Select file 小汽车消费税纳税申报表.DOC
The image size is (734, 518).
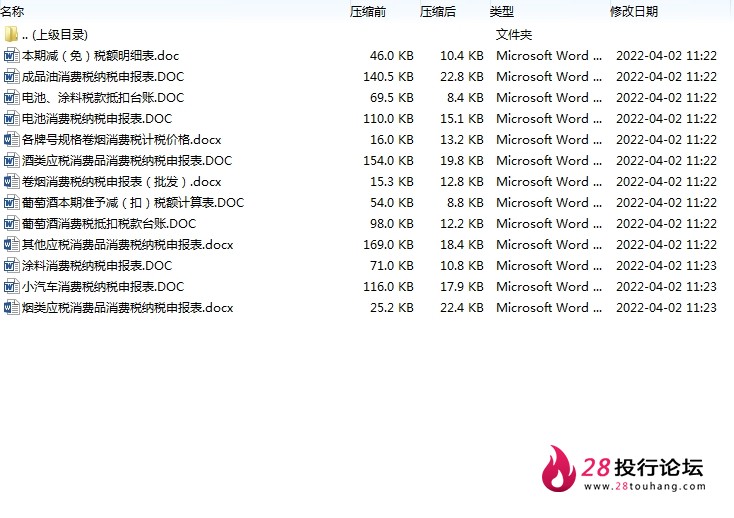103,287
